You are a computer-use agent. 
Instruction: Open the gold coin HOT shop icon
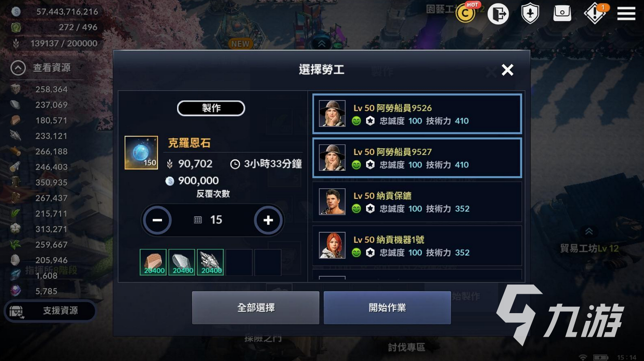click(467, 13)
